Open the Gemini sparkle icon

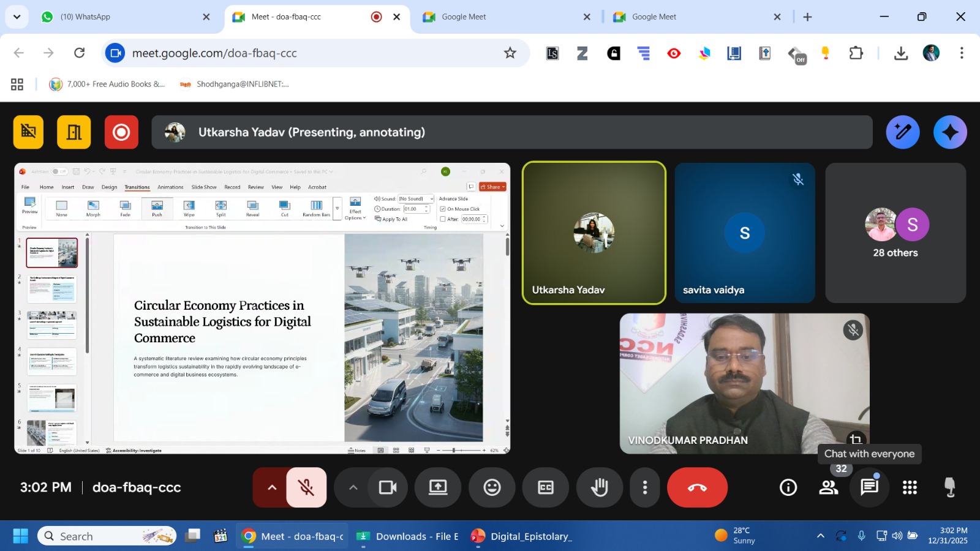950,132
